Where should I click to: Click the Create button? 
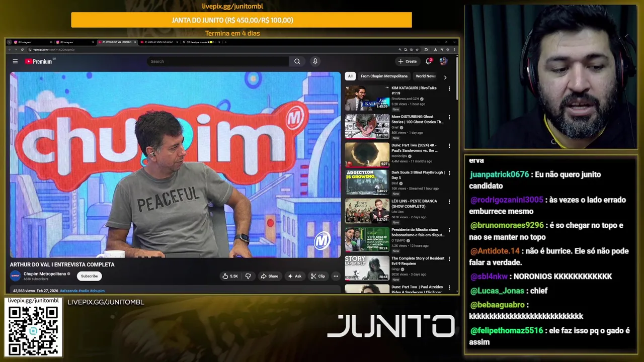click(x=408, y=61)
